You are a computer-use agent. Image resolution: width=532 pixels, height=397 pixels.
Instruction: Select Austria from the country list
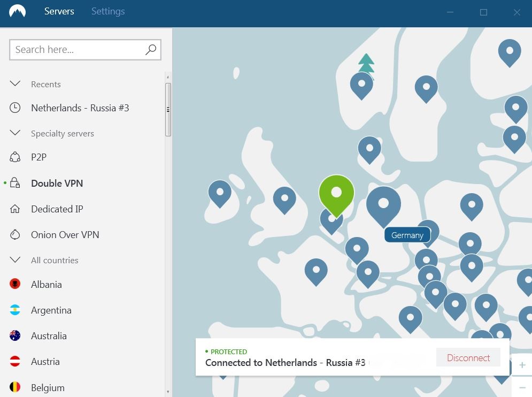(x=45, y=362)
